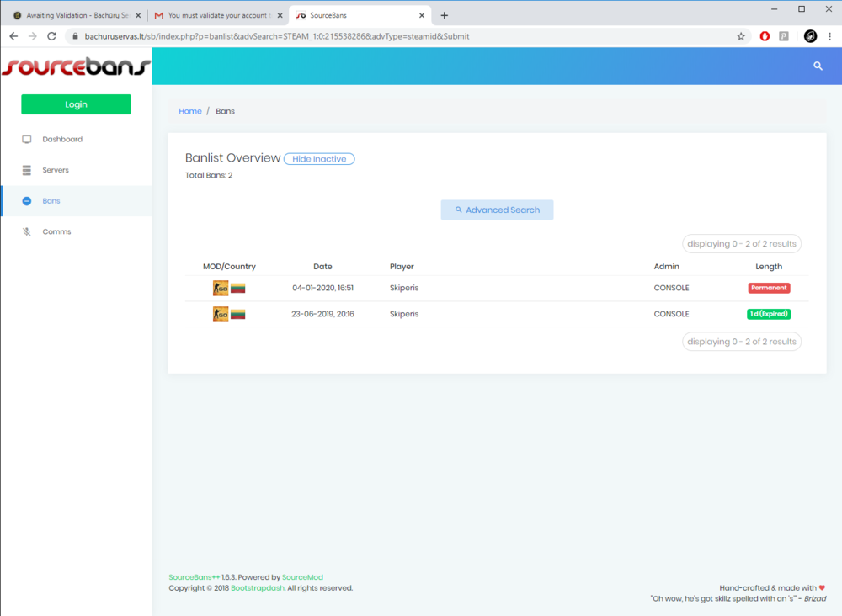
Task: Toggle the Hide Inactive bans filter
Action: [x=319, y=159]
